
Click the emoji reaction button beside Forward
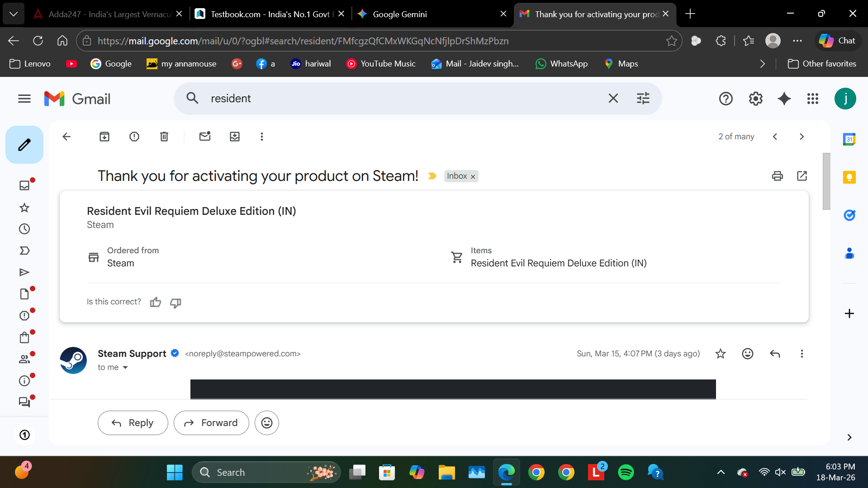coord(267,423)
